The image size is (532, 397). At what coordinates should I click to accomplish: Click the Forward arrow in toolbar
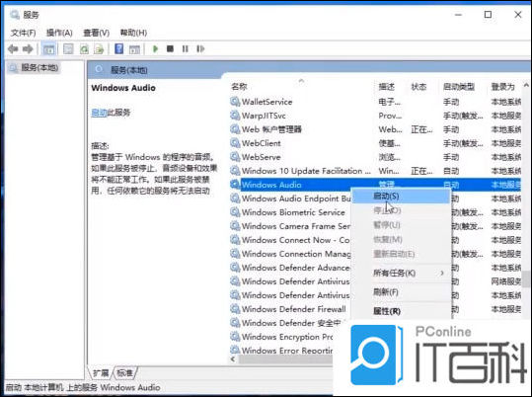pos(28,49)
